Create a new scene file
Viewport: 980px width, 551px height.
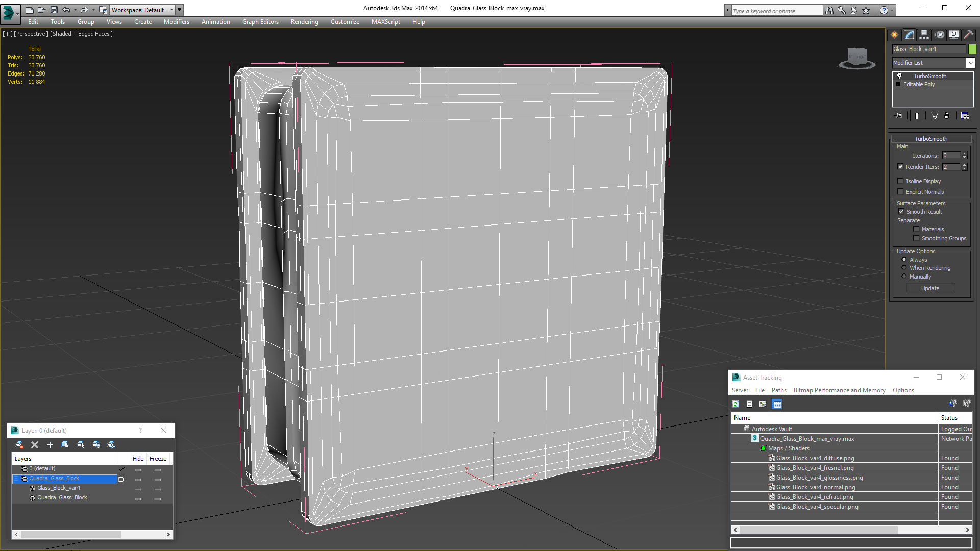[30, 10]
